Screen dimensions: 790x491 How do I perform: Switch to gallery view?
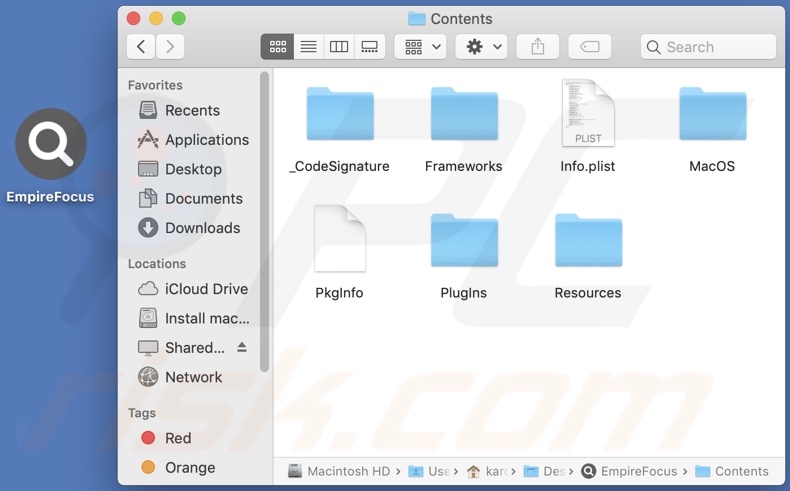coord(369,47)
